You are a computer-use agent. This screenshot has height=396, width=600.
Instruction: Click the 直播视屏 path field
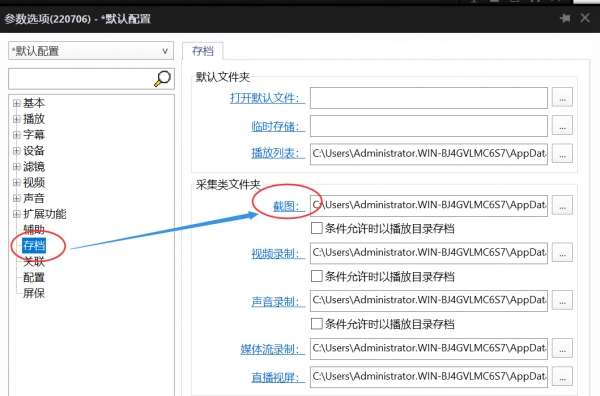pos(429,377)
